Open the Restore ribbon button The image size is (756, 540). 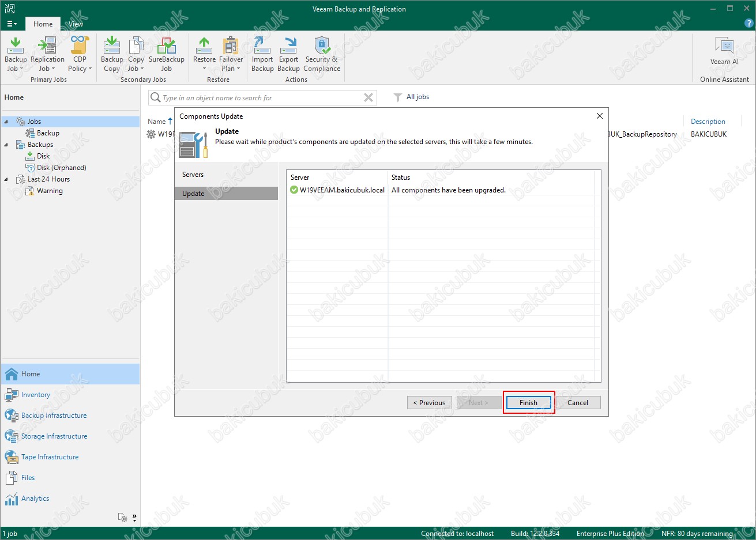(204, 54)
